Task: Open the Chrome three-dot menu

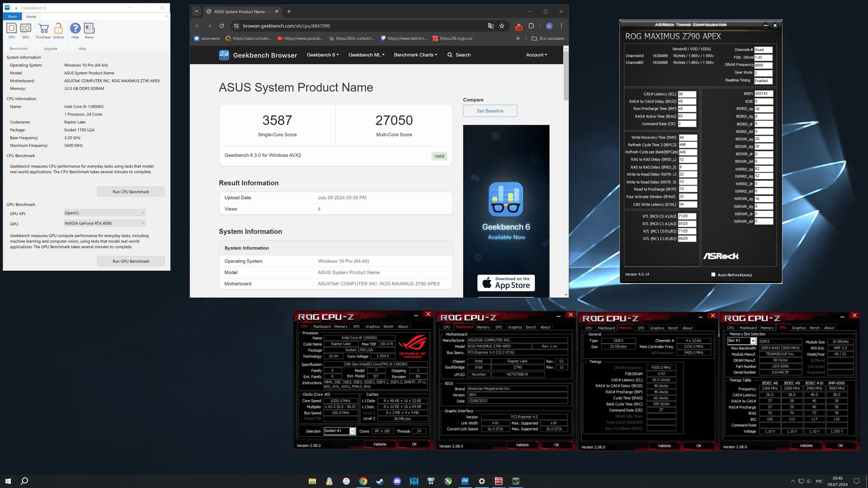Action: click(x=561, y=26)
